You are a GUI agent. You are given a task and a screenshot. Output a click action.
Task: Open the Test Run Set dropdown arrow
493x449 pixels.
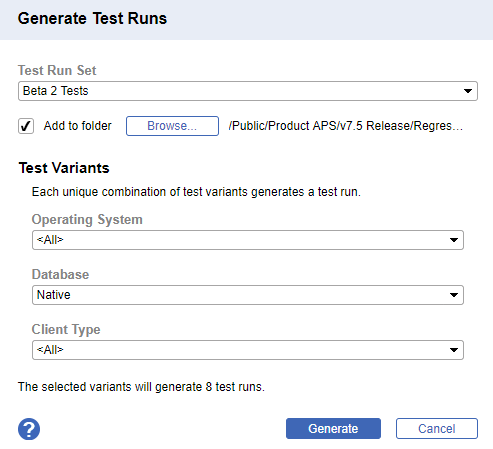point(468,91)
